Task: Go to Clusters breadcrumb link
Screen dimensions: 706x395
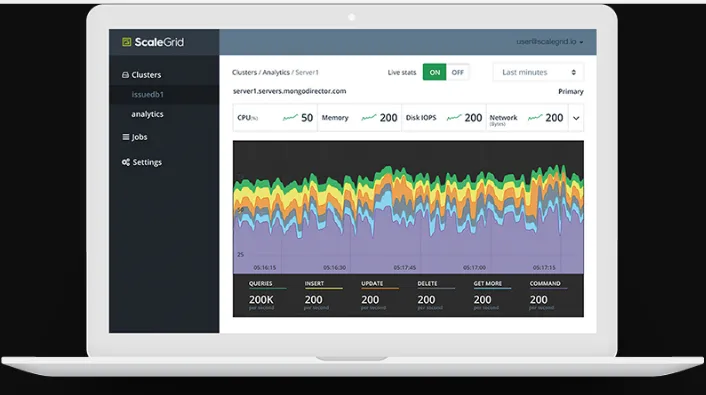Action: click(244, 73)
